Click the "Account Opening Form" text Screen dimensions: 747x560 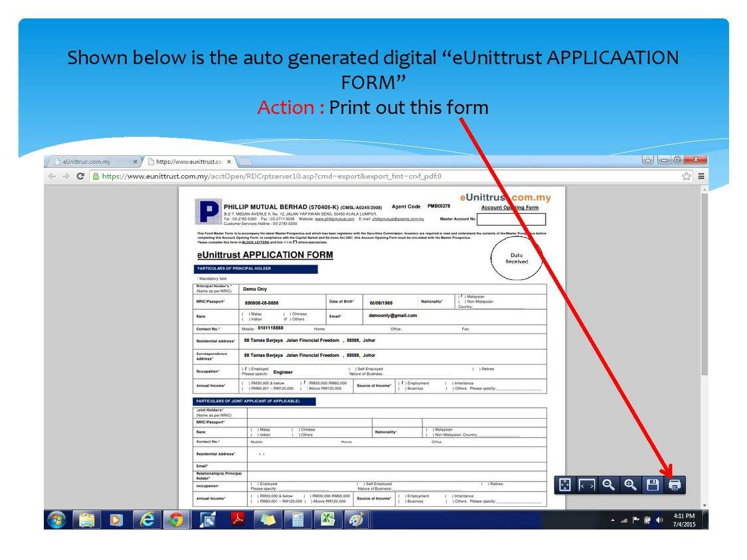[510, 208]
